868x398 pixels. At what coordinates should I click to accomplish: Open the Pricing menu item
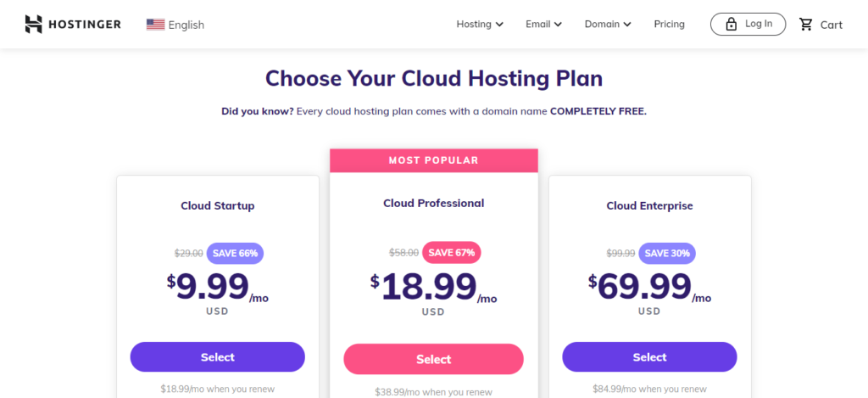click(670, 25)
